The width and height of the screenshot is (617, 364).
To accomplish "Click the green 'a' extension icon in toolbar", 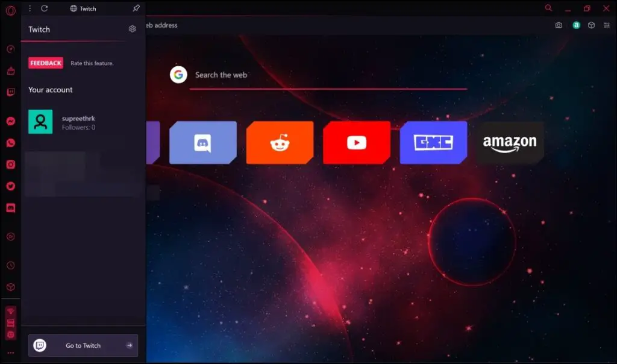I will (x=577, y=25).
